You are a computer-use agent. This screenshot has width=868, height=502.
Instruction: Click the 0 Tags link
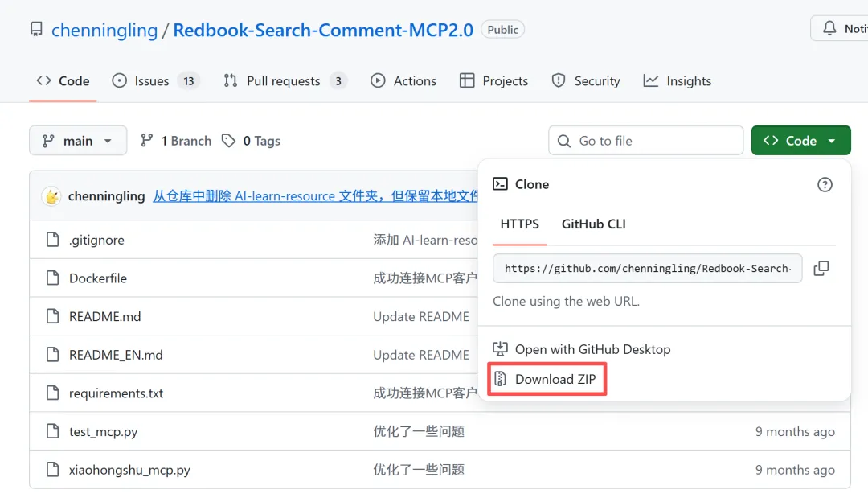pyautogui.click(x=251, y=141)
